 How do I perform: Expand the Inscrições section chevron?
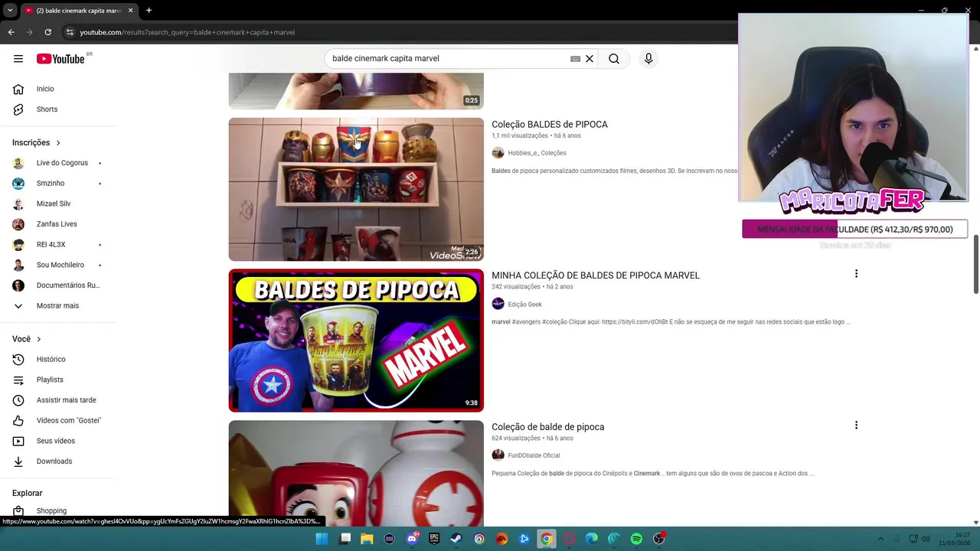point(57,143)
